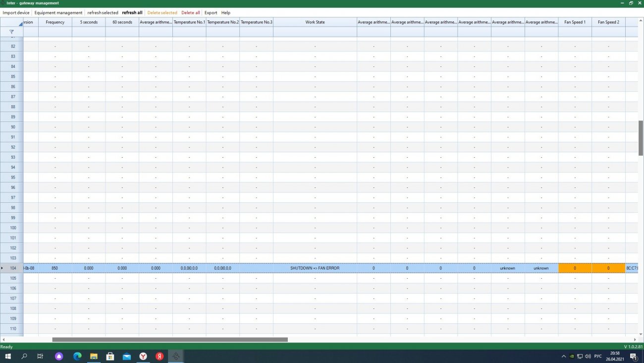
Task: Open Yandex Browser from taskbar
Action: (x=143, y=356)
